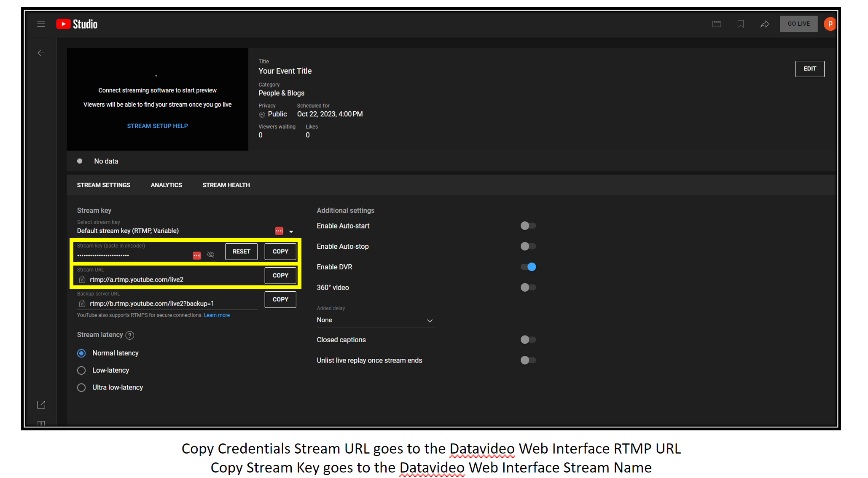Image resolution: width=868 pixels, height=478 pixels.
Task: Copy the Backup server URL
Action: (x=280, y=300)
